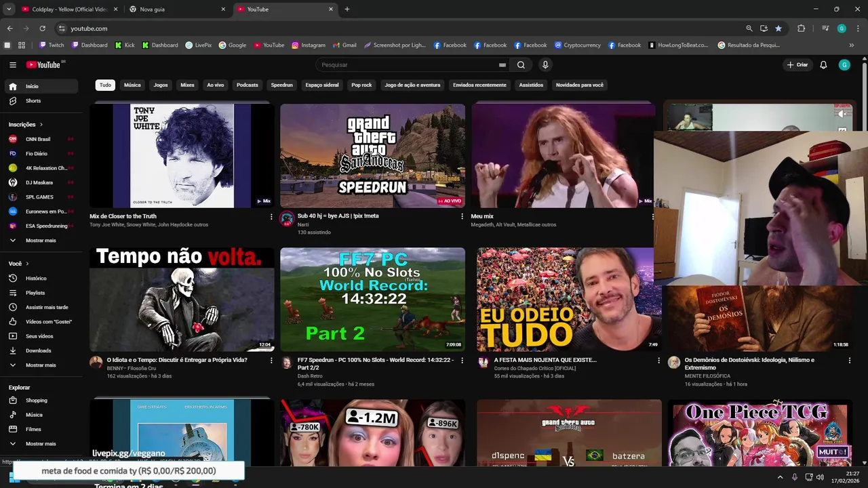Open the Cryptocurrency bookmark

577,45
